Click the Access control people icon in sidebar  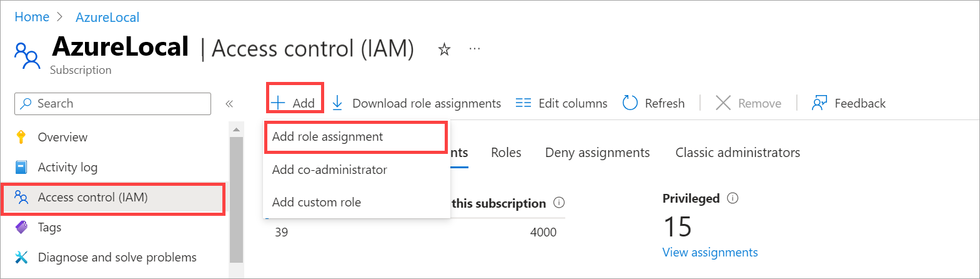pos(21,198)
